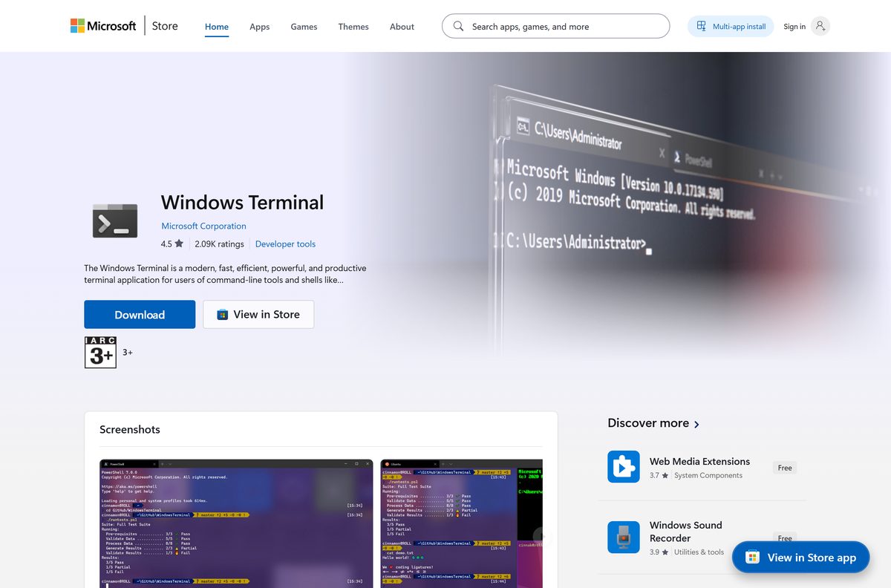
Task: Click the Free button for Web Media Extensions
Action: pyautogui.click(x=785, y=468)
